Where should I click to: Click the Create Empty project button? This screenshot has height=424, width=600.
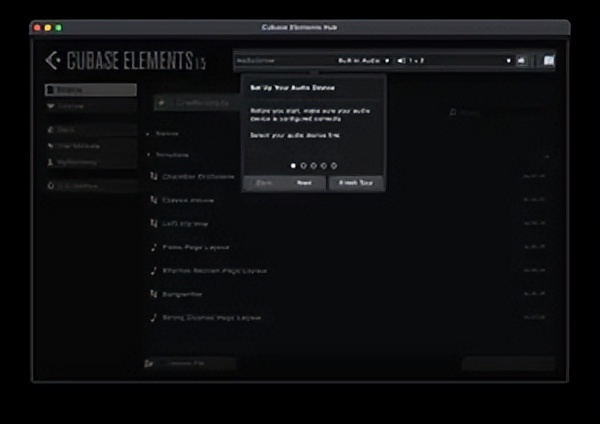[197, 103]
